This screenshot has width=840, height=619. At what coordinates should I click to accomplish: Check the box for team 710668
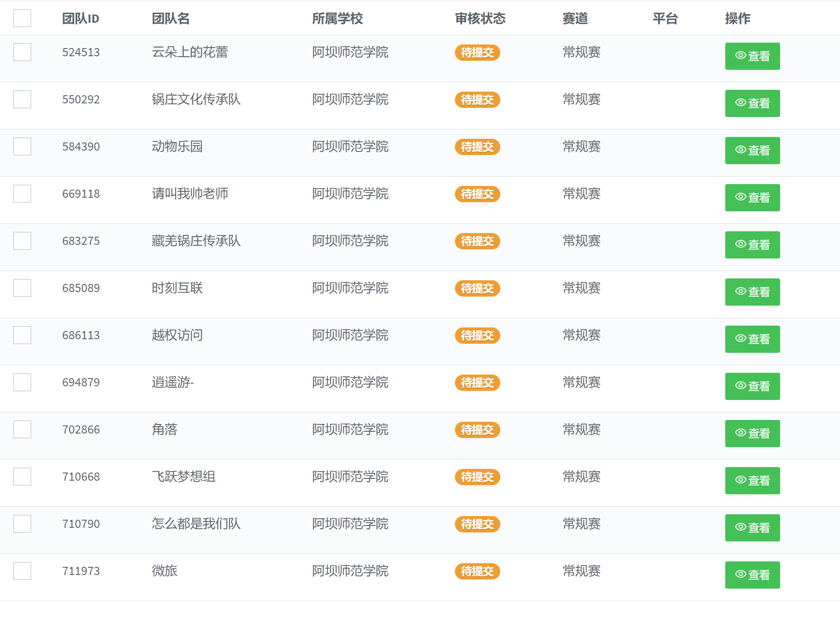[x=22, y=477]
